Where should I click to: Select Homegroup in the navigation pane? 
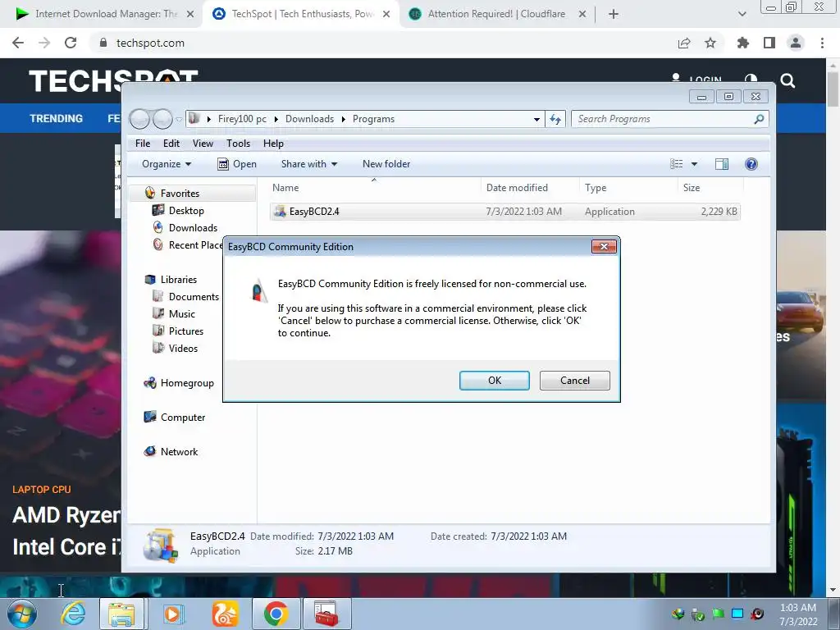(186, 383)
